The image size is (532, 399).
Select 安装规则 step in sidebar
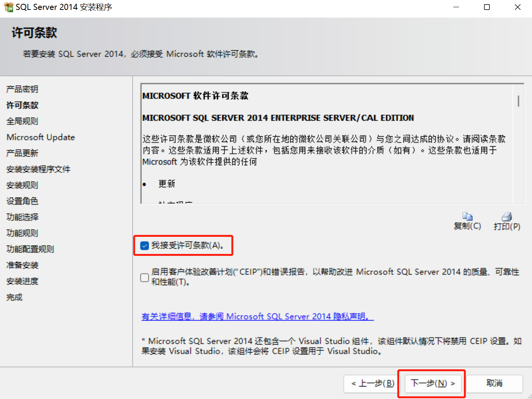click(x=22, y=185)
